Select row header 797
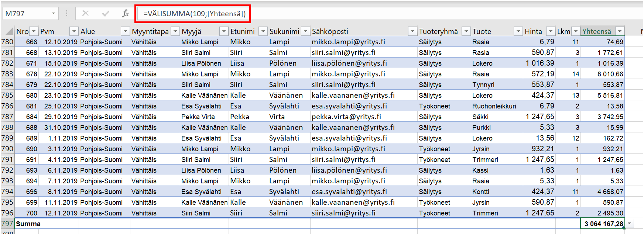This screenshot has width=644, height=235. [x=7, y=224]
